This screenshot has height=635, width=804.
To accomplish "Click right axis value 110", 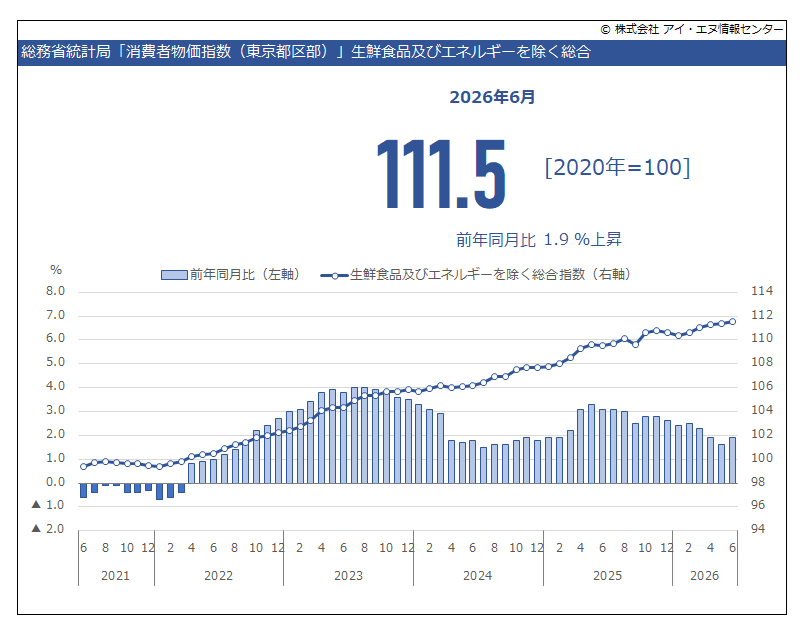I will click(762, 338).
